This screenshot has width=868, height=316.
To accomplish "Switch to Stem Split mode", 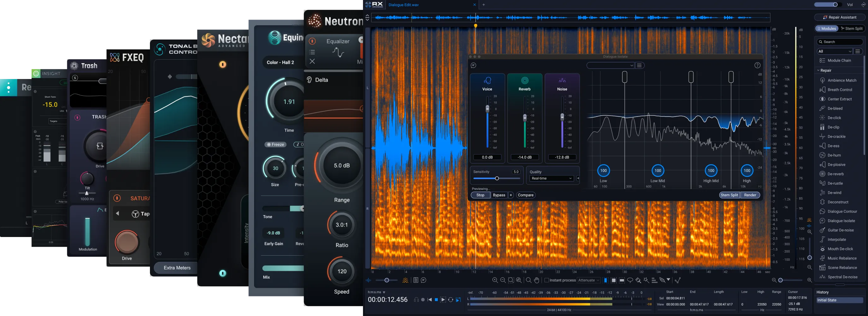I will click(x=853, y=28).
